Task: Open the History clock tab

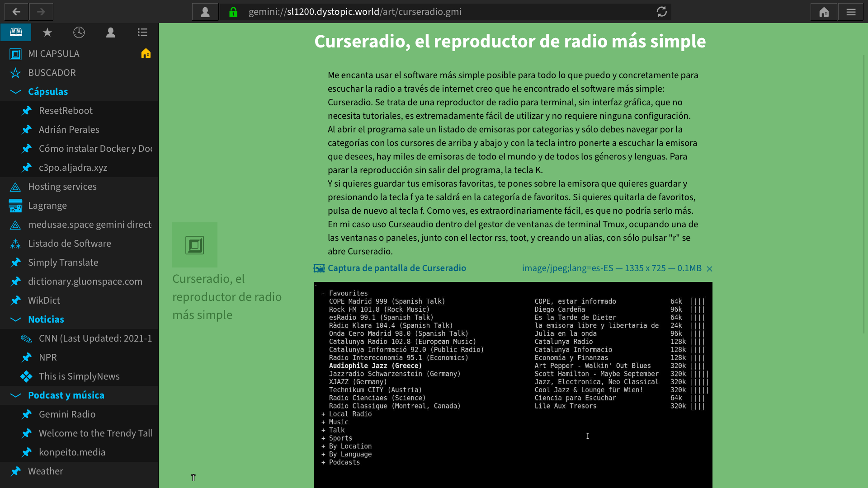Action: [79, 32]
